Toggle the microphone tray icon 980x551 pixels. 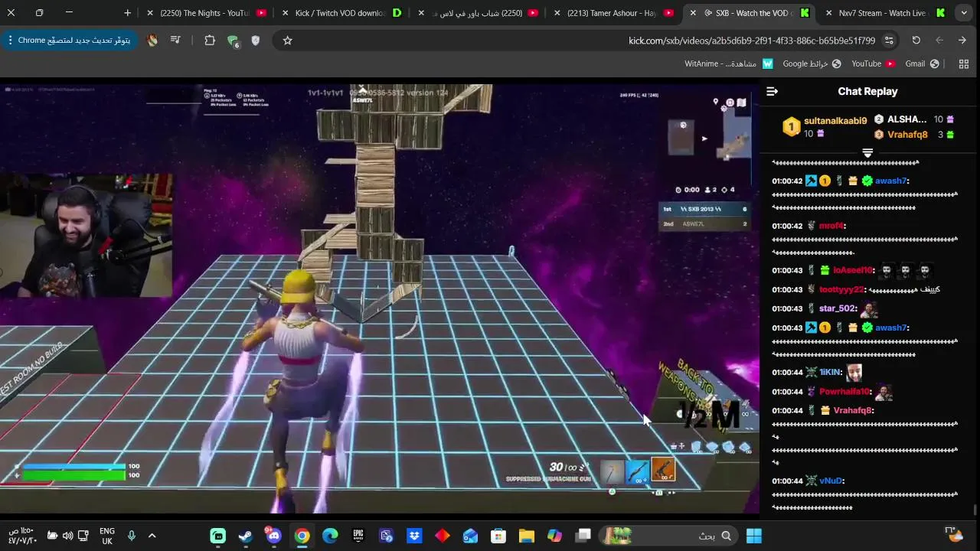point(132,536)
